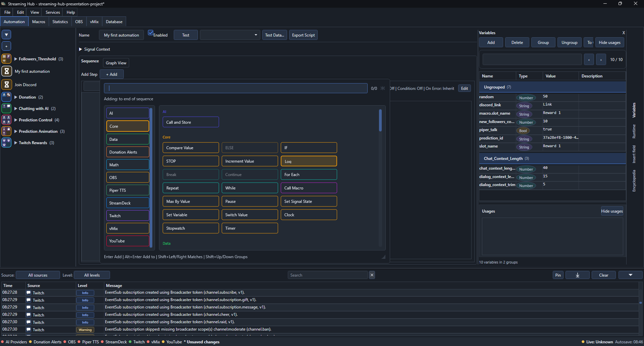This screenshot has height=346, width=644.
Task: Open the log options dropdown beside Clear
Action: click(630, 275)
